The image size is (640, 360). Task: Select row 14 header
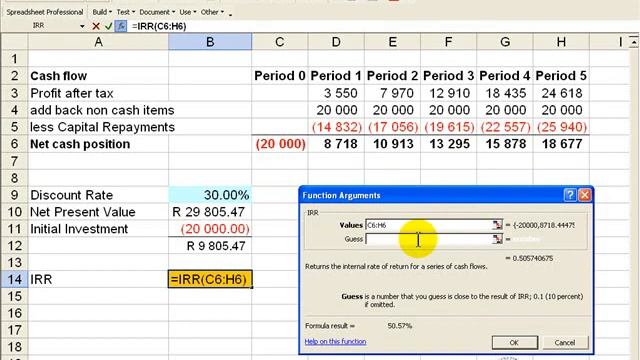click(x=14, y=280)
